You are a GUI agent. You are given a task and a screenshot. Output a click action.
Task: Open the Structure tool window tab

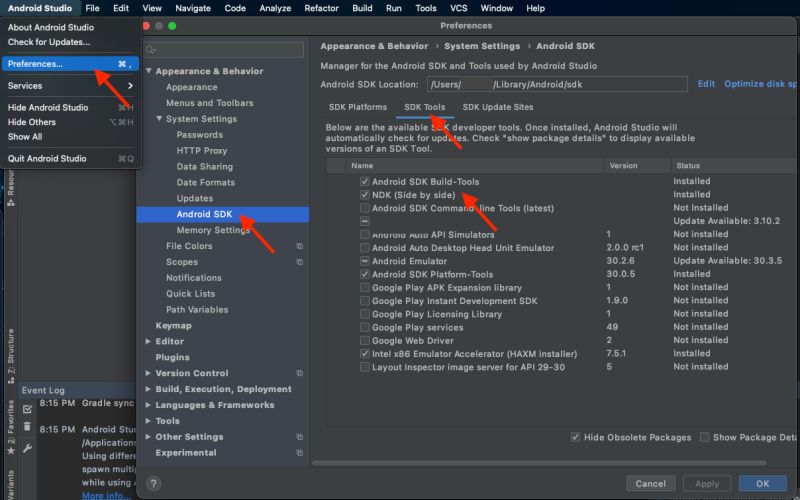tap(11, 356)
